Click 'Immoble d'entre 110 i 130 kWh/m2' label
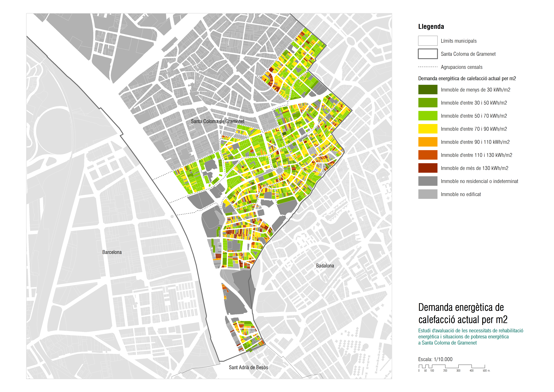Image resolution: width=554 pixels, height=392 pixels. point(476,155)
